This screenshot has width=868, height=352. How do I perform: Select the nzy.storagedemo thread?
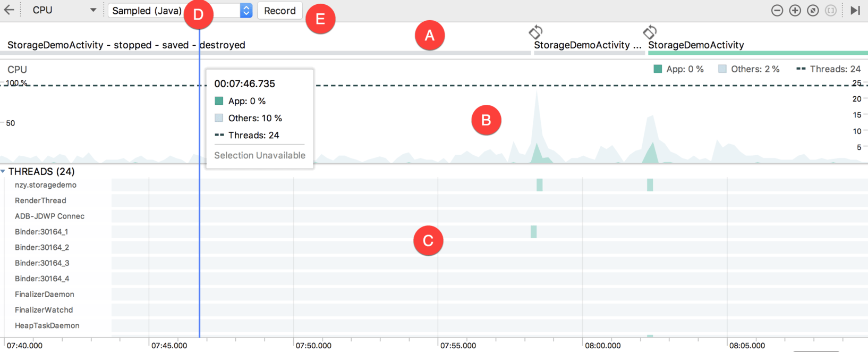[x=46, y=185]
